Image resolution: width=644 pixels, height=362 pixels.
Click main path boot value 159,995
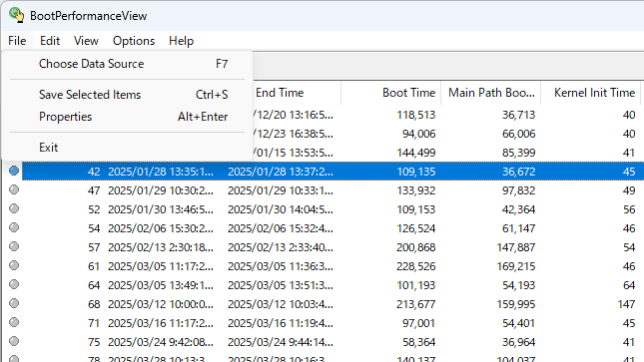516,304
